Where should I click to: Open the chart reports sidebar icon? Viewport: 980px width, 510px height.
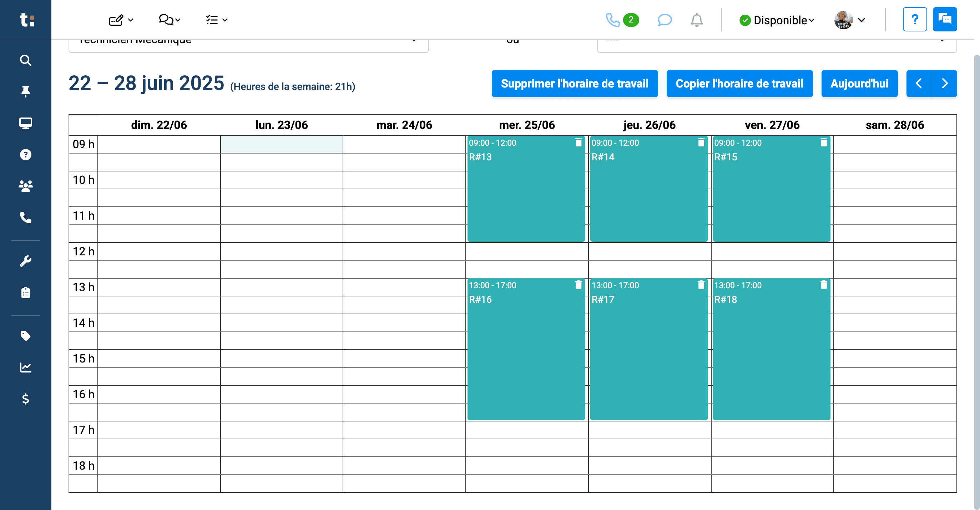click(x=25, y=367)
